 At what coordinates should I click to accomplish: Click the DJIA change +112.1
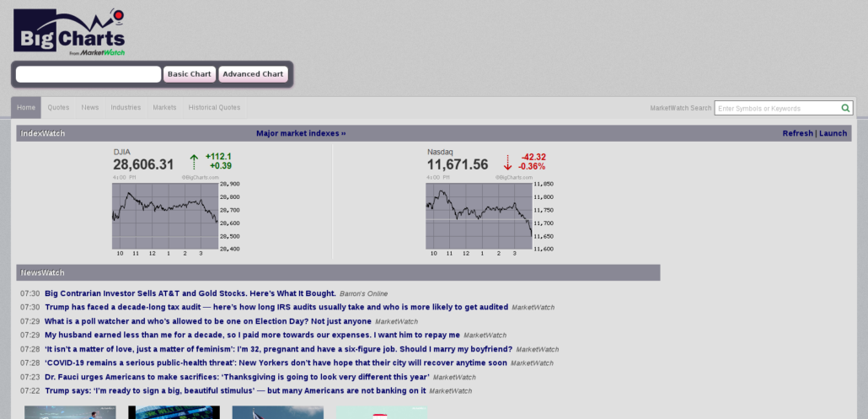pyautogui.click(x=218, y=157)
